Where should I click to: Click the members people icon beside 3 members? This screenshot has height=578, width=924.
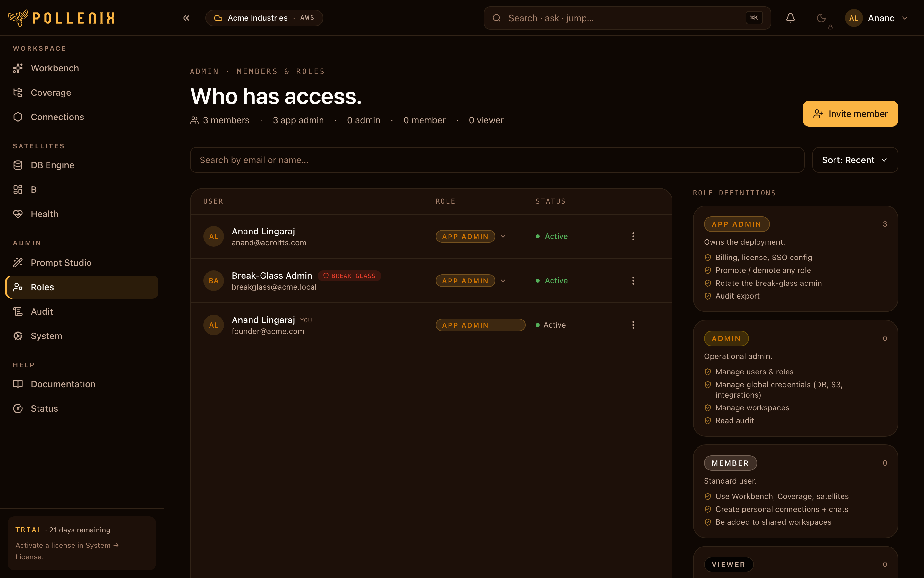[194, 120]
